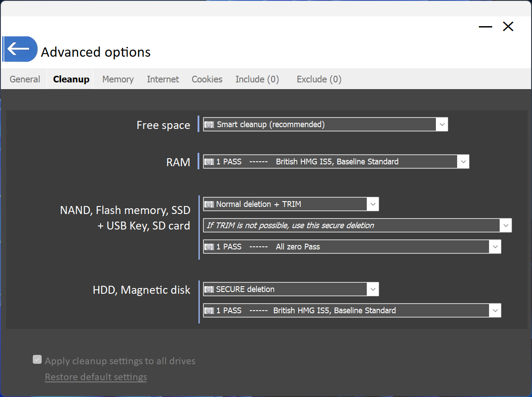532x397 pixels.
Task: Close the Advanced options window
Action: coord(508,27)
